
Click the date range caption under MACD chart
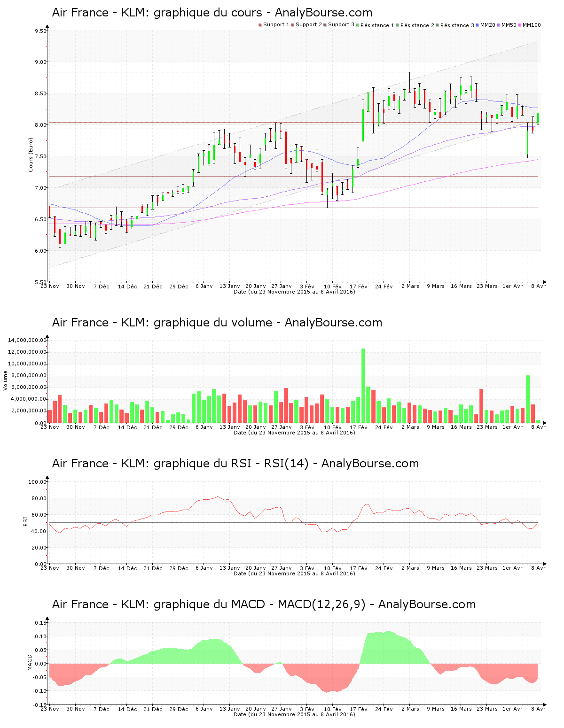294,714
